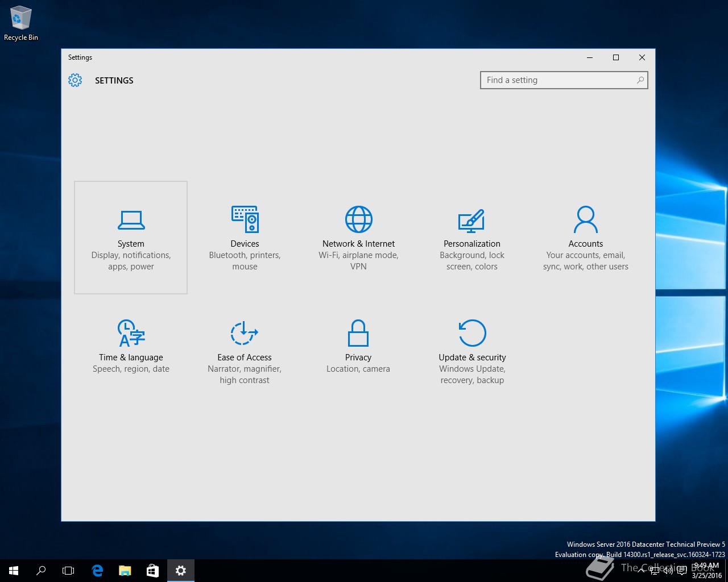Open the Action Center notifications icon
The height and width of the screenshot is (582, 728).
682,571
